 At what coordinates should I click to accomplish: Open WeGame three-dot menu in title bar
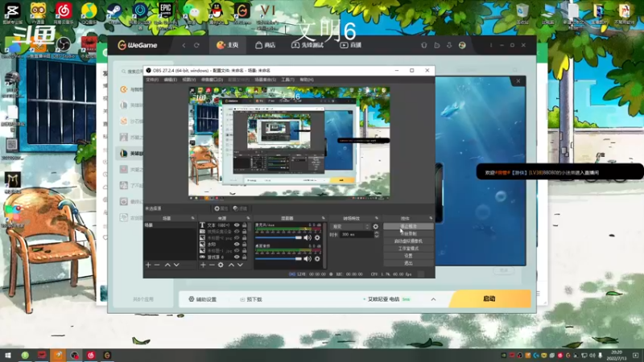point(491,45)
